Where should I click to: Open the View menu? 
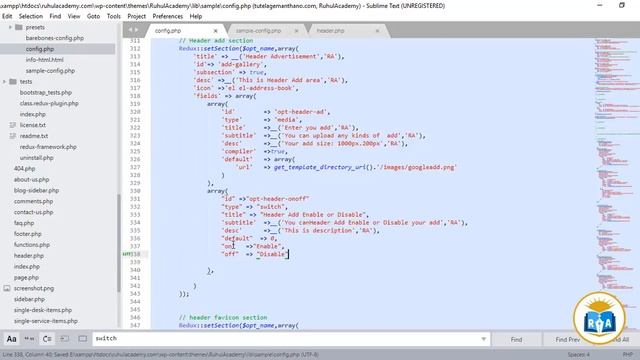click(74, 16)
